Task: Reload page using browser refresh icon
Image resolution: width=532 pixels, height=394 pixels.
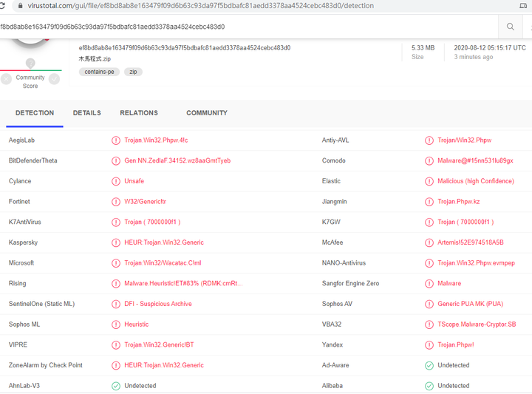Action: coord(2,6)
